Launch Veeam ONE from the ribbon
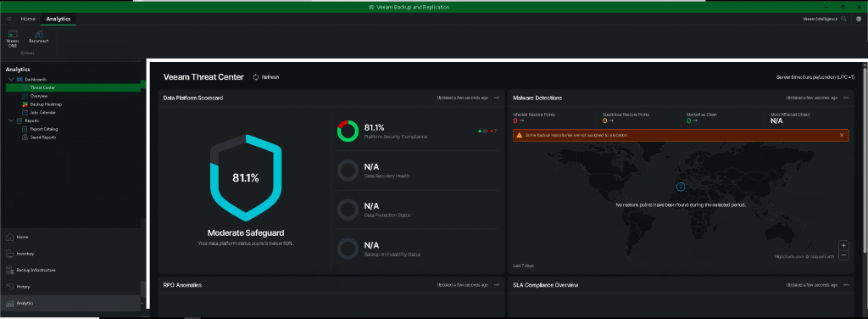The image size is (868, 319). click(12, 40)
